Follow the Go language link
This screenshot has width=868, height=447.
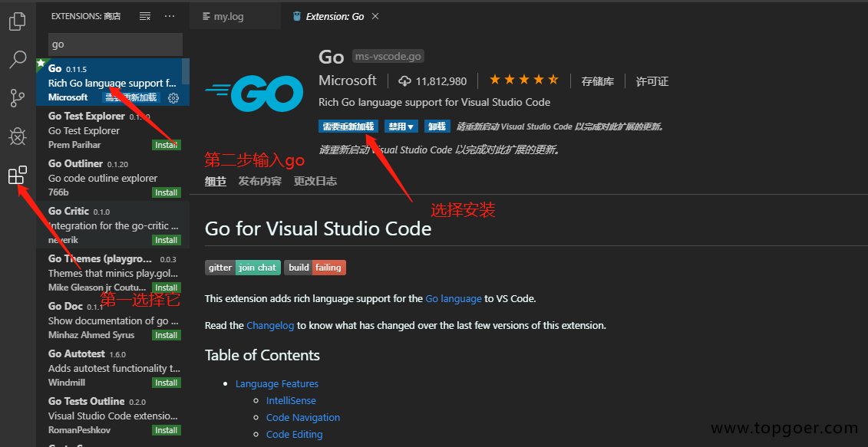pyautogui.click(x=453, y=298)
